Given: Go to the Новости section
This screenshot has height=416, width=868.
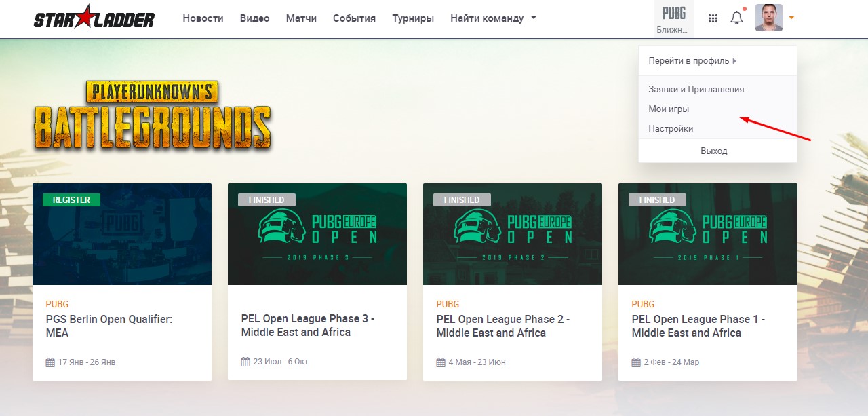Looking at the screenshot, I should click(203, 18).
